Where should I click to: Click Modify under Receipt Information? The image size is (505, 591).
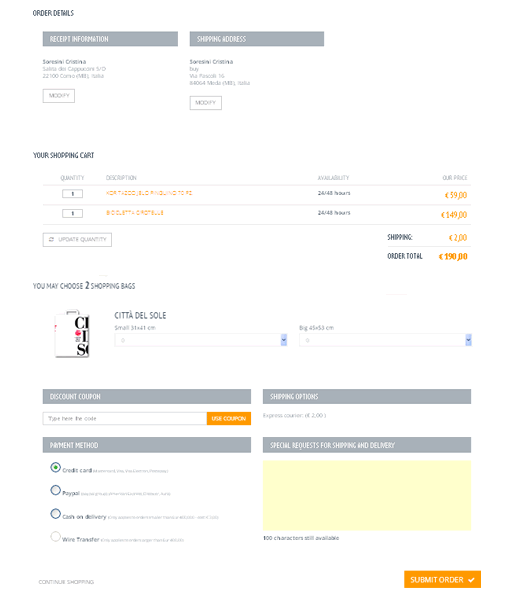click(59, 96)
